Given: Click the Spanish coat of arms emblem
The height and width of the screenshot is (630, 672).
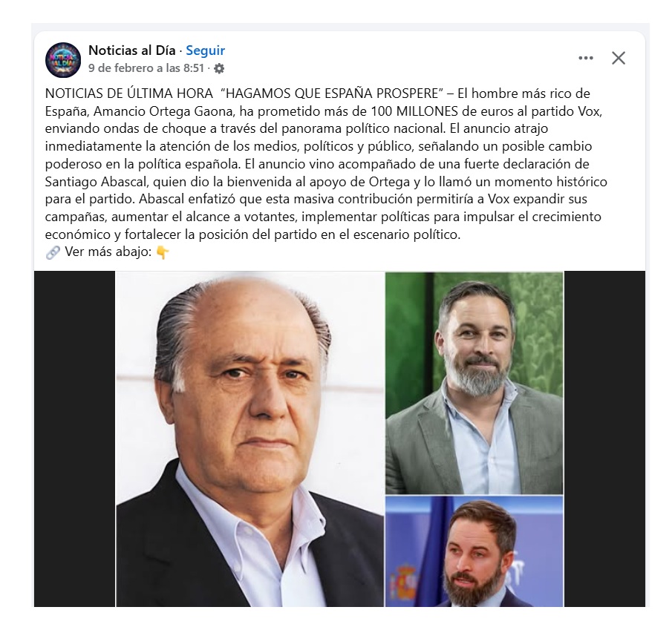Looking at the screenshot, I should coord(402,583).
